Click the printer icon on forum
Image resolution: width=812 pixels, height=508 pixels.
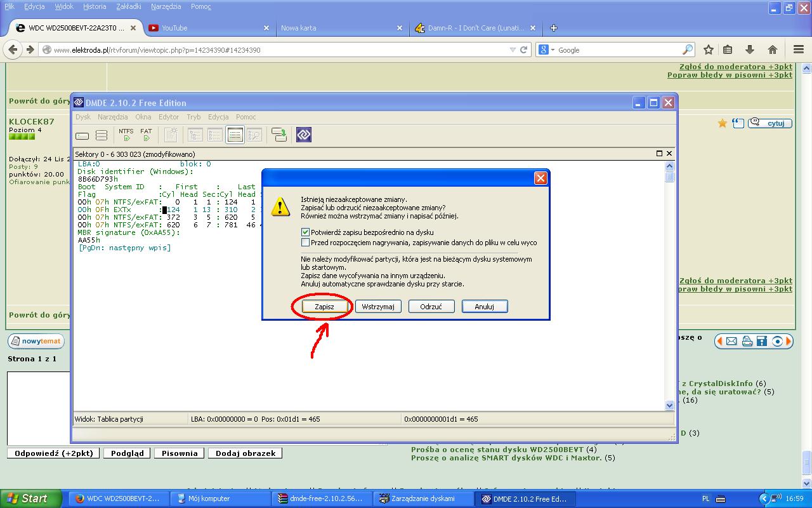click(x=747, y=341)
